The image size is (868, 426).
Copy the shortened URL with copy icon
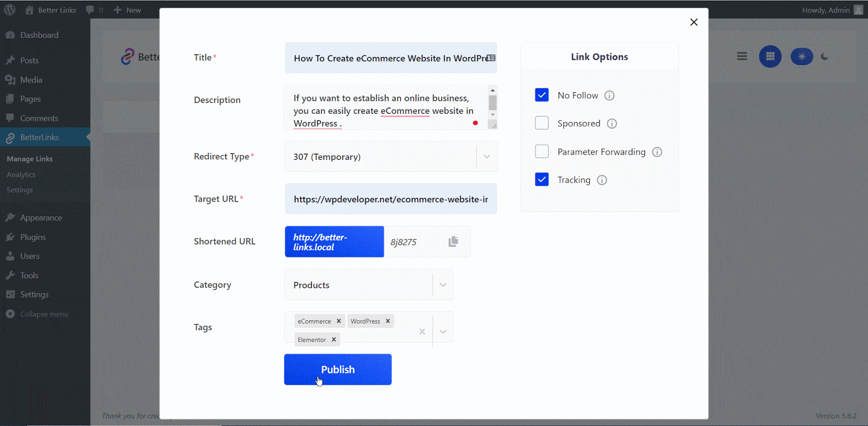(x=454, y=242)
